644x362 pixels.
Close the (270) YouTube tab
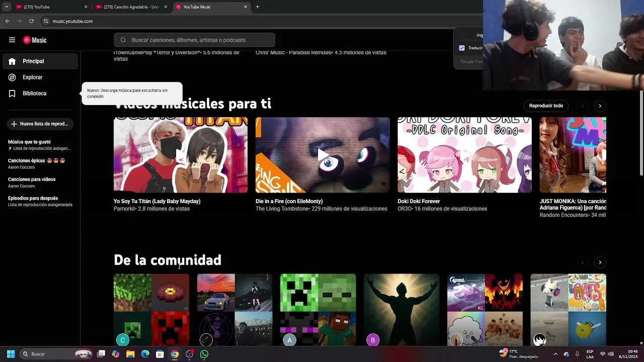pyautogui.click(x=86, y=7)
